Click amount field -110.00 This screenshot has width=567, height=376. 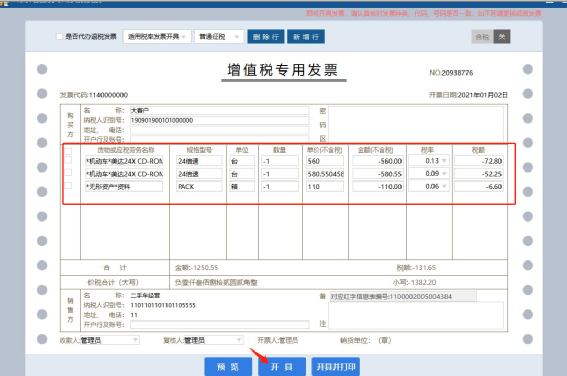[x=378, y=187]
